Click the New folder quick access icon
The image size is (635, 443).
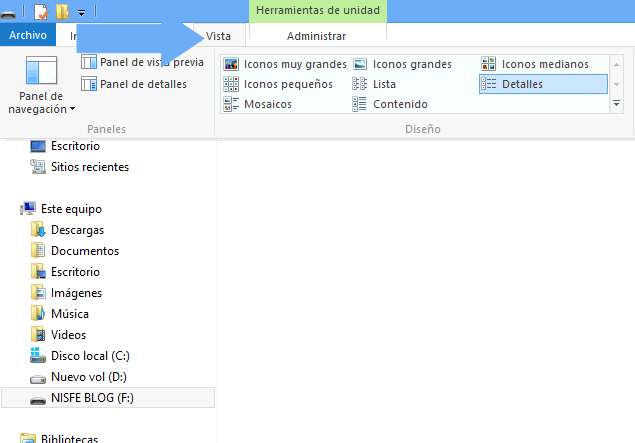click(62, 12)
